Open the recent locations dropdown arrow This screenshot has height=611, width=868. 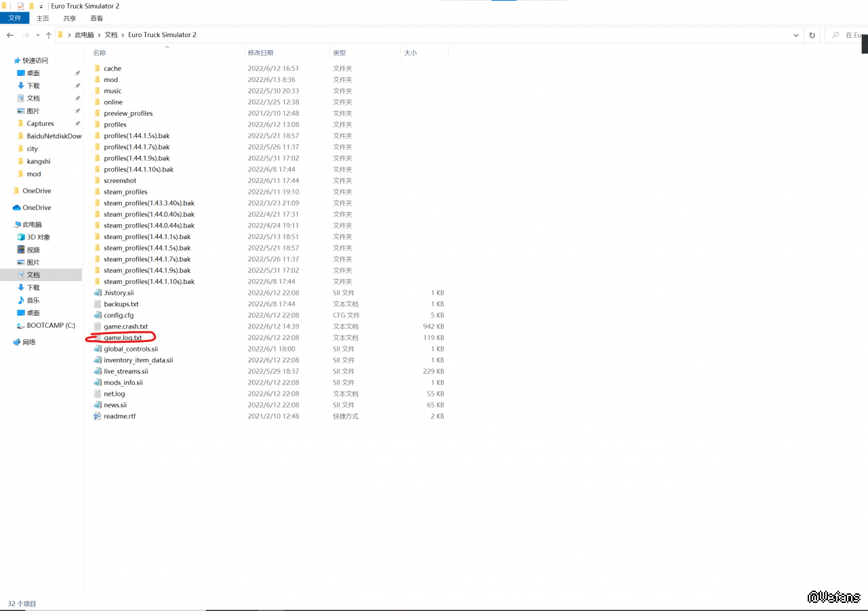click(37, 35)
